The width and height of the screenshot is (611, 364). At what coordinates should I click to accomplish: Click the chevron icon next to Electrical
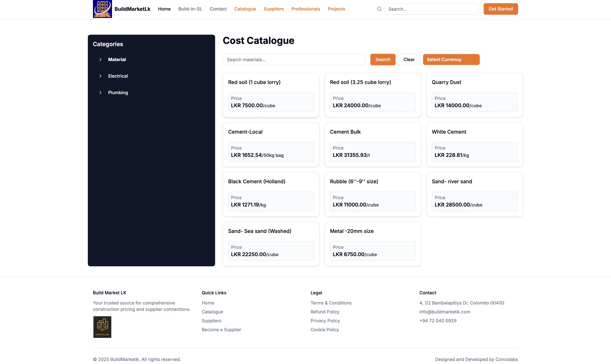click(x=101, y=76)
